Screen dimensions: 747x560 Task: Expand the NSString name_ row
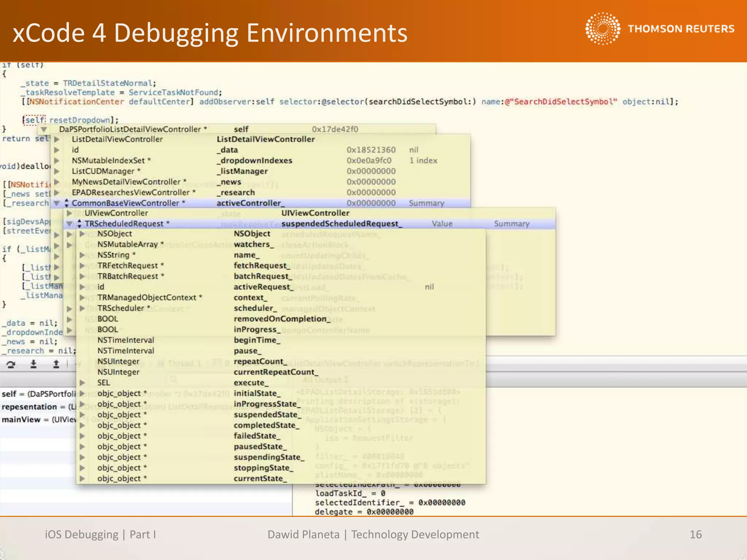[x=82, y=255]
